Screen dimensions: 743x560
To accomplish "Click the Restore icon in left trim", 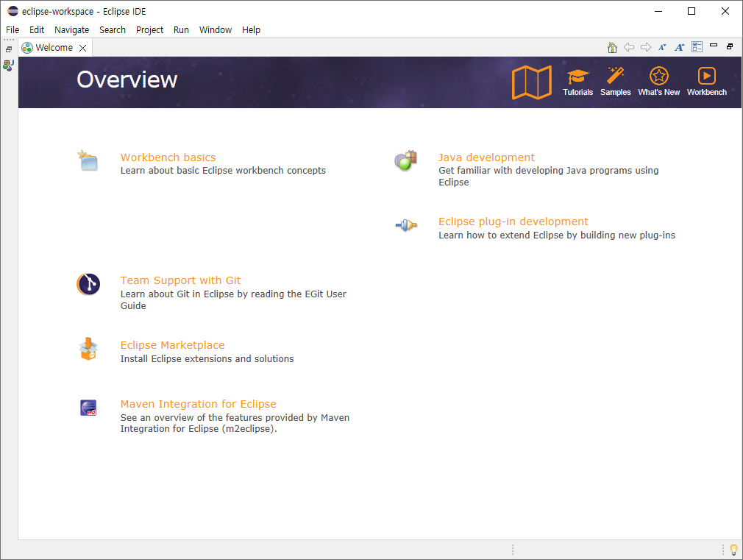I will coord(9,49).
